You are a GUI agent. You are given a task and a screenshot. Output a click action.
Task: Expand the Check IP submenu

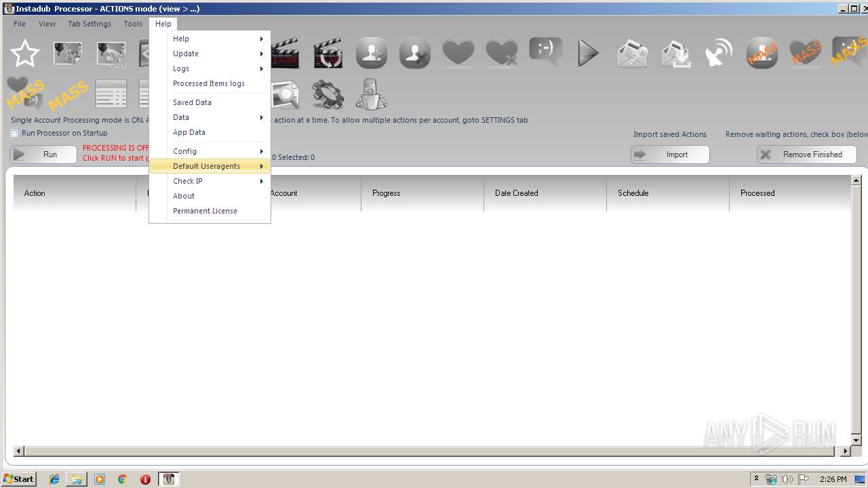tap(210, 181)
